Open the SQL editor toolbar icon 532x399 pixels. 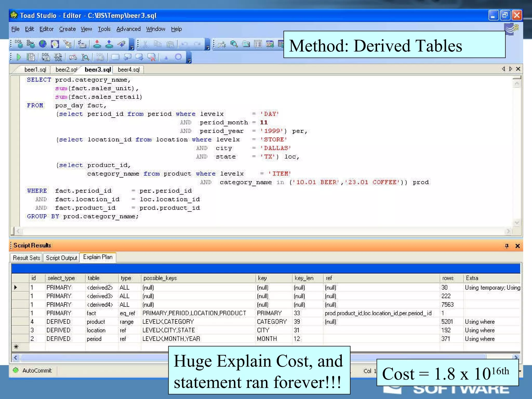tap(18, 44)
